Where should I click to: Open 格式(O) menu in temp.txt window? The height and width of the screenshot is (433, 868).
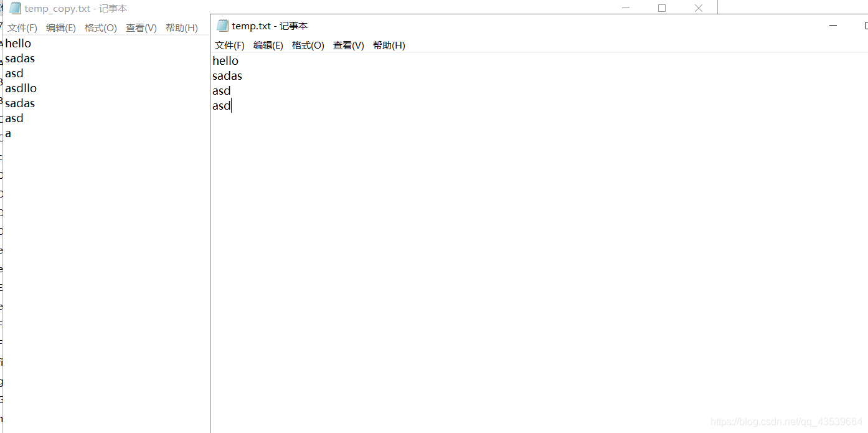[x=308, y=45]
